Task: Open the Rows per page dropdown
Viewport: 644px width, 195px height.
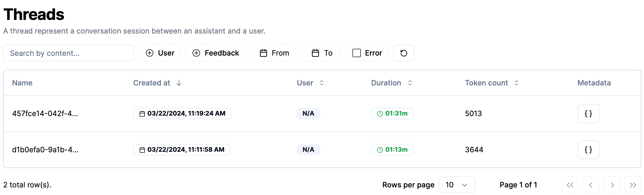Action: click(x=457, y=185)
